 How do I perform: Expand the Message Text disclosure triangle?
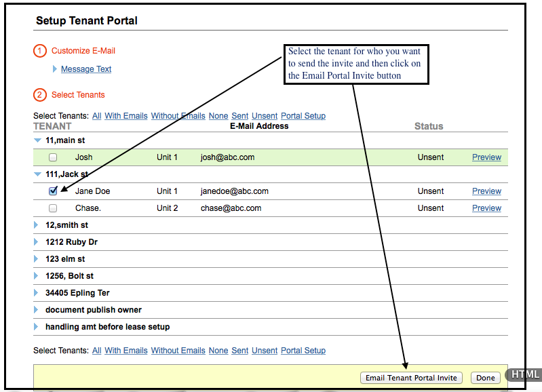[55, 68]
